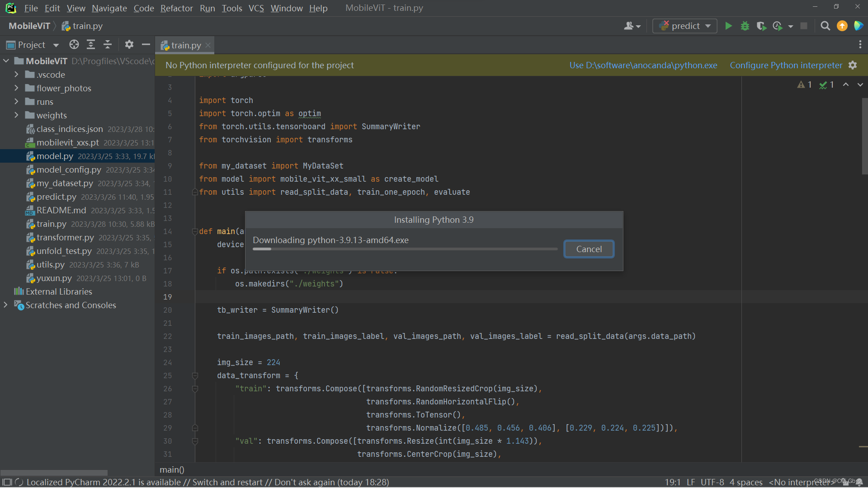Open the JetBrains Toolbox colorful icon
The width and height of the screenshot is (868, 488).
pyautogui.click(x=858, y=26)
